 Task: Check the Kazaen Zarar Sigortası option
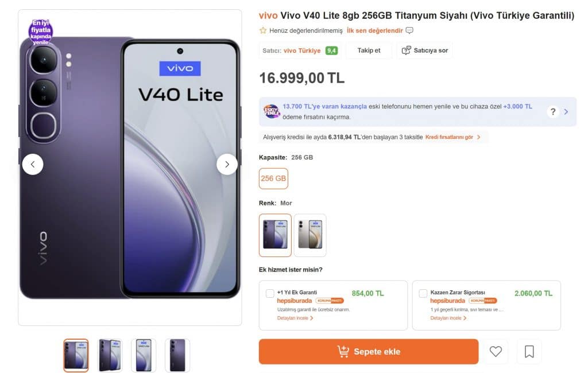pyautogui.click(x=423, y=294)
